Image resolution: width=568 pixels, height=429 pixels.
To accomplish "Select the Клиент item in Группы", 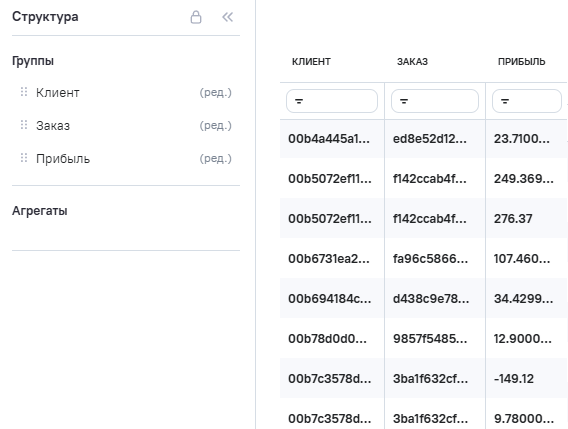I will click(x=58, y=93).
